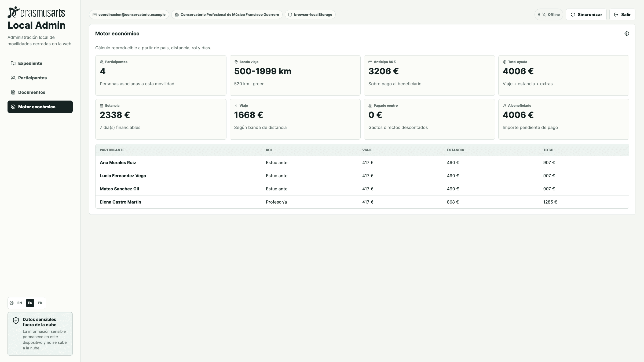Click the Elena Castro Martin row name
Screen dimensions: 644x362
pyautogui.click(x=120, y=202)
